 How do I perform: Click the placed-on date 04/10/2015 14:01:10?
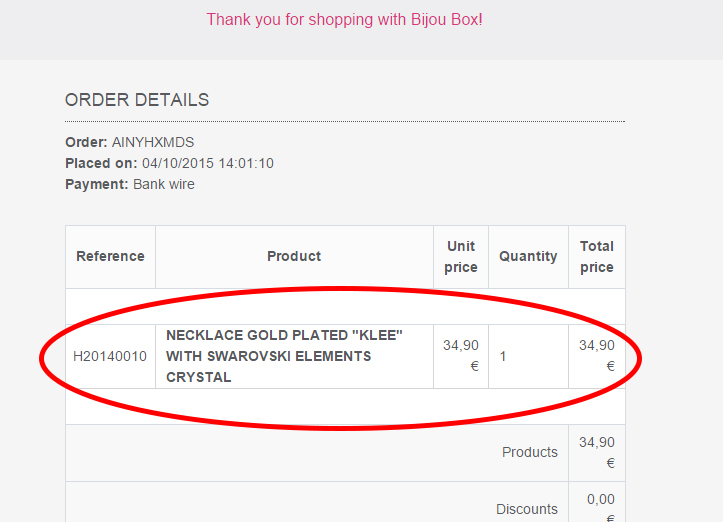208,163
